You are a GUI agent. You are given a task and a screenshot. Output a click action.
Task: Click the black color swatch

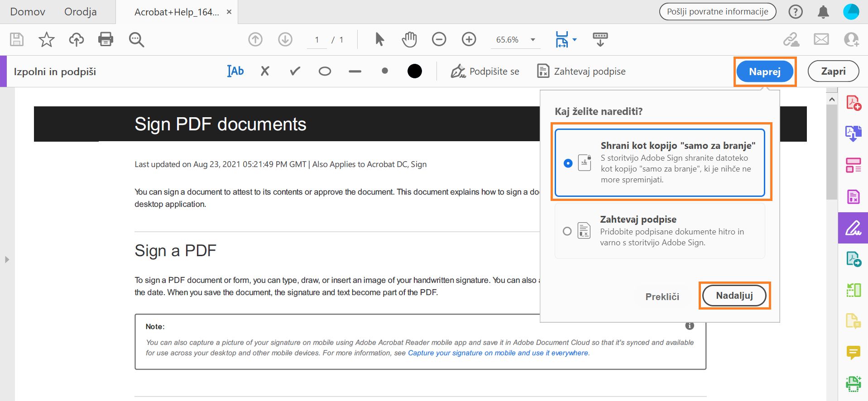414,71
